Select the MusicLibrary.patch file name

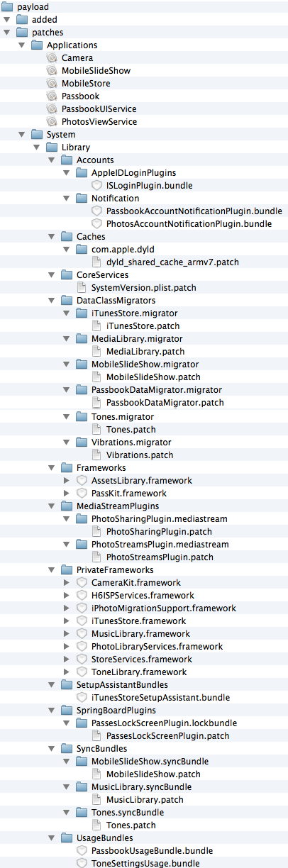pos(145,800)
